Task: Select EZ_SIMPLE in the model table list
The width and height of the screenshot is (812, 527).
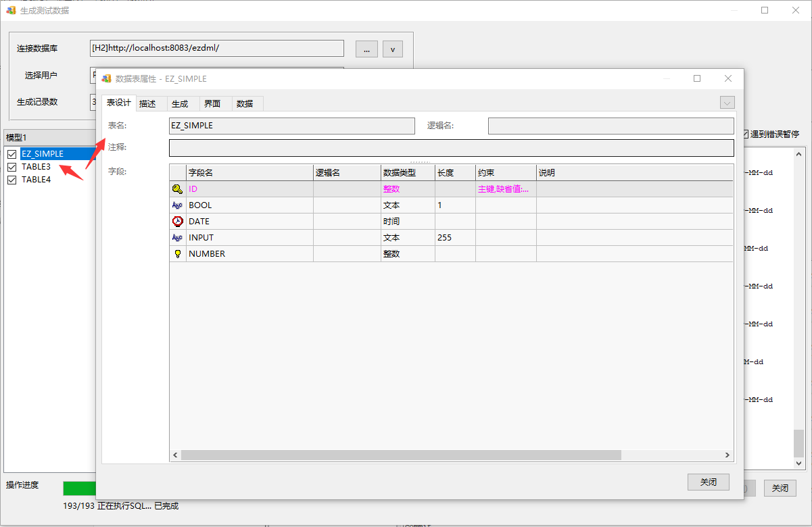Action: coord(43,154)
